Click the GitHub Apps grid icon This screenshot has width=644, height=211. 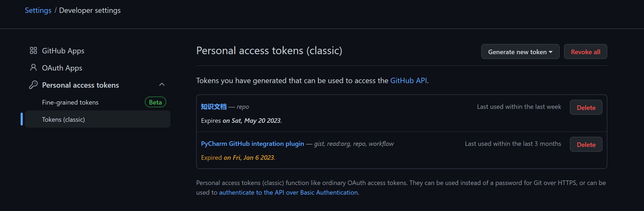click(x=33, y=50)
